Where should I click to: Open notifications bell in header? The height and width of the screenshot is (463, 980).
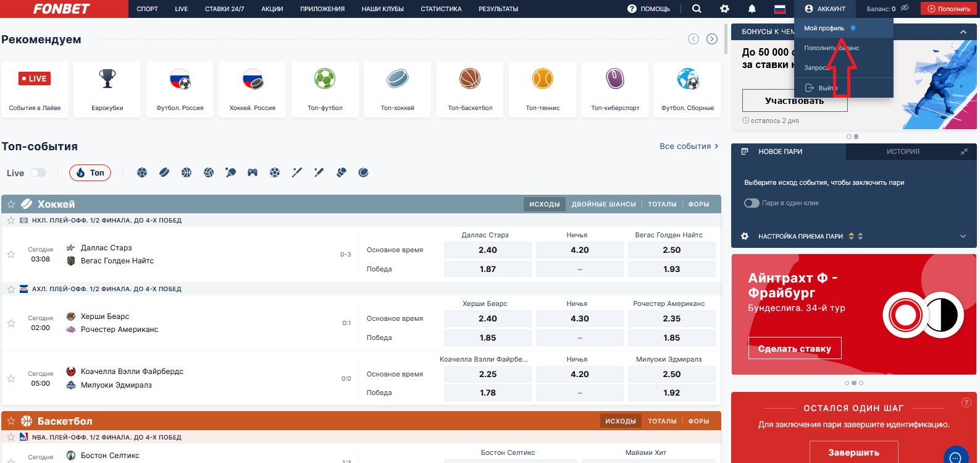point(752,9)
